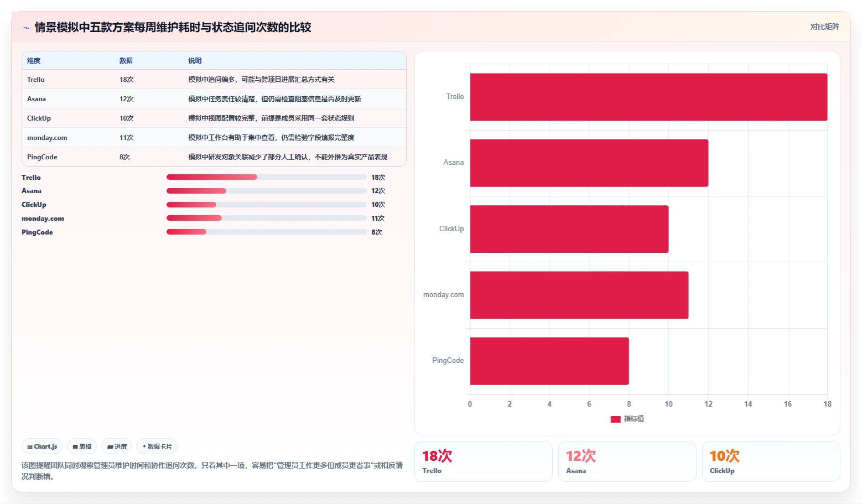Viewport: 862px width, 504px height.
Task: Click the PingCode progress bar
Action: 266,232
